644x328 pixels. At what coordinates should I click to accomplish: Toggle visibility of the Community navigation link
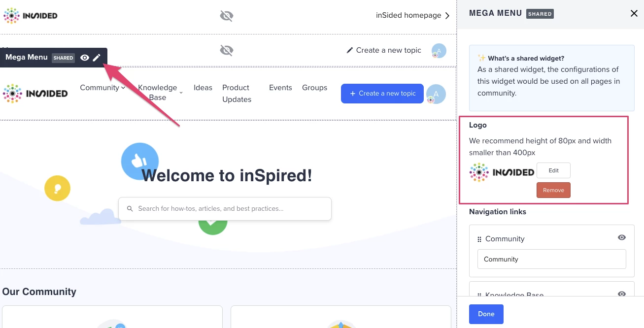(621, 237)
